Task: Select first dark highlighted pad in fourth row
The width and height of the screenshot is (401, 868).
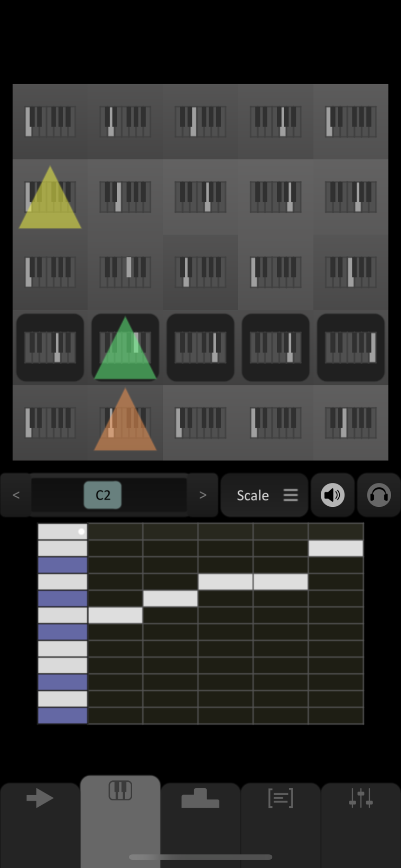Action: (x=50, y=347)
